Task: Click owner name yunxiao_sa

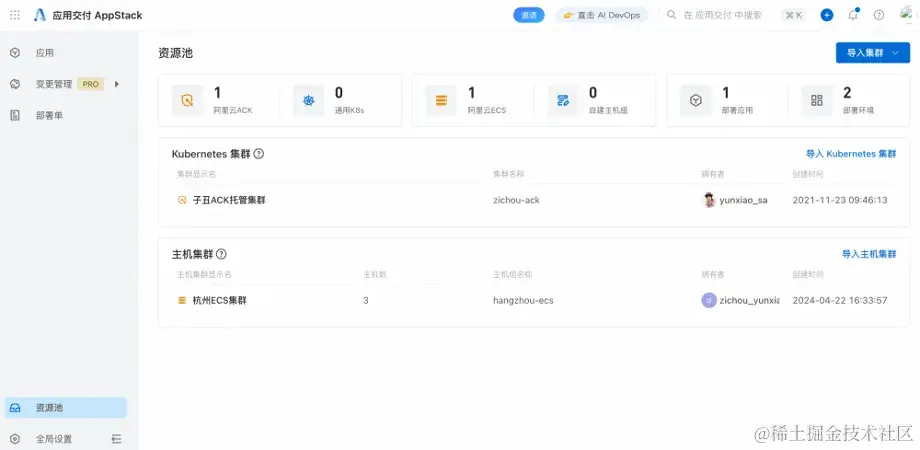Action: tap(743, 200)
